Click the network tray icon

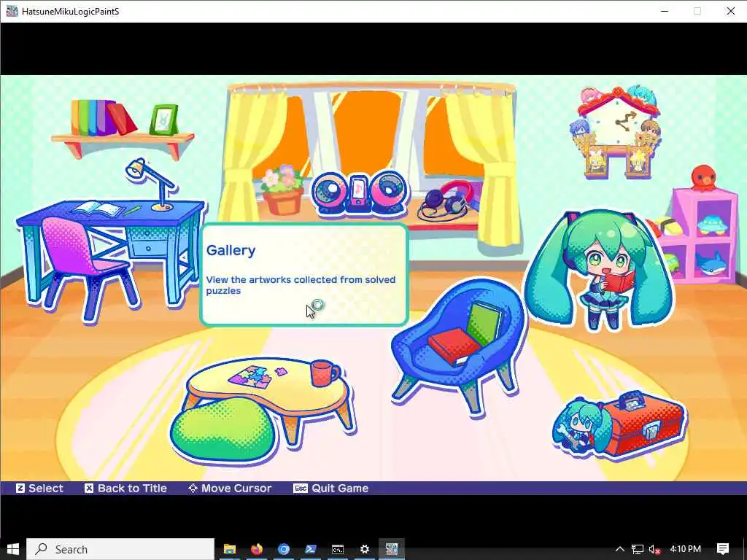(638, 549)
